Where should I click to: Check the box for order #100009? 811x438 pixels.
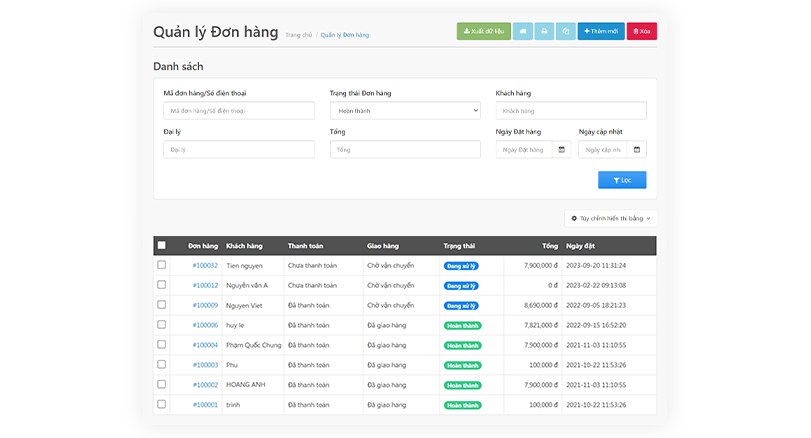[x=162, y=305]
